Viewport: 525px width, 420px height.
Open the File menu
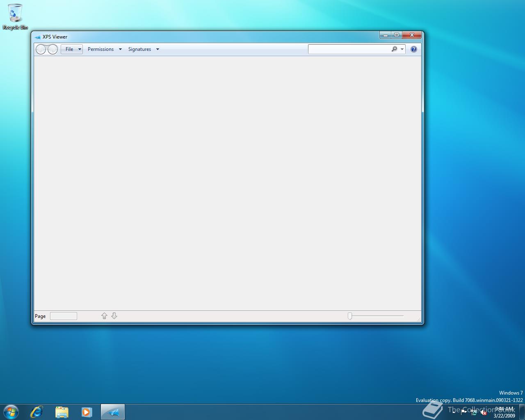[72, 49]
